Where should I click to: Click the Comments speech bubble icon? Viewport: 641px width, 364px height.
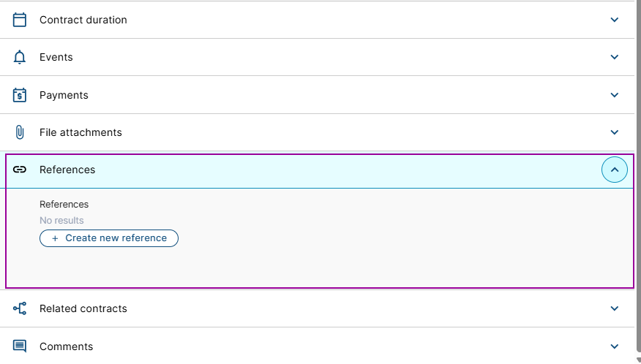click(20, 346)
